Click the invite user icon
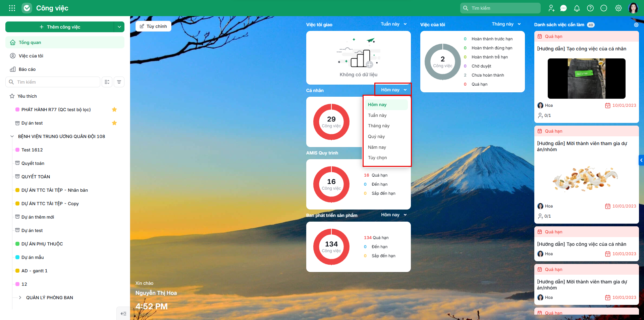 click(x=551, y=8)
